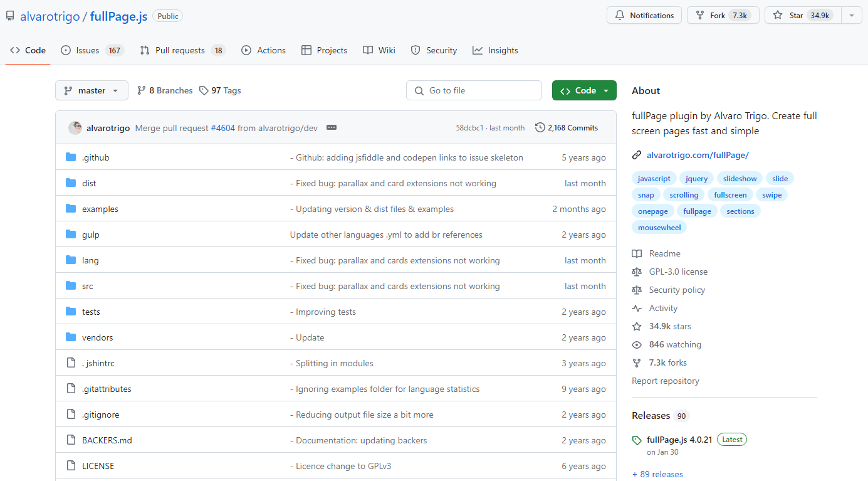Open the master branch dropdown

tap(92, 90)
